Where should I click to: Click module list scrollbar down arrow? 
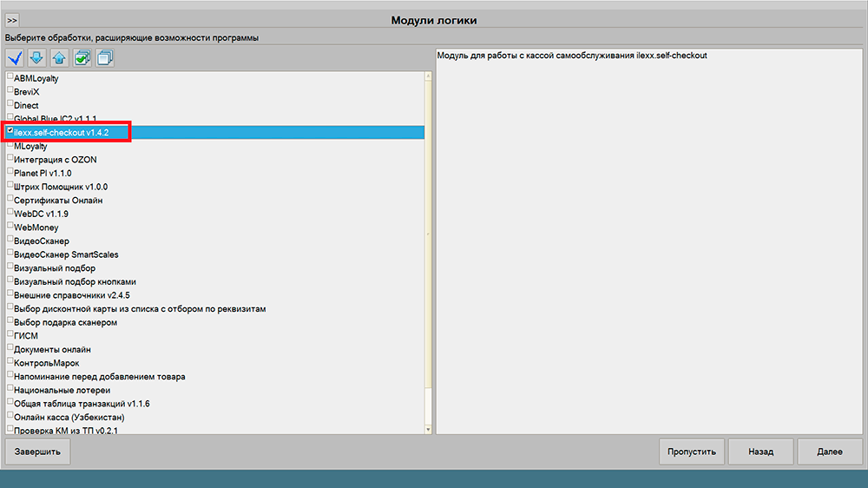tap(428, 429)
